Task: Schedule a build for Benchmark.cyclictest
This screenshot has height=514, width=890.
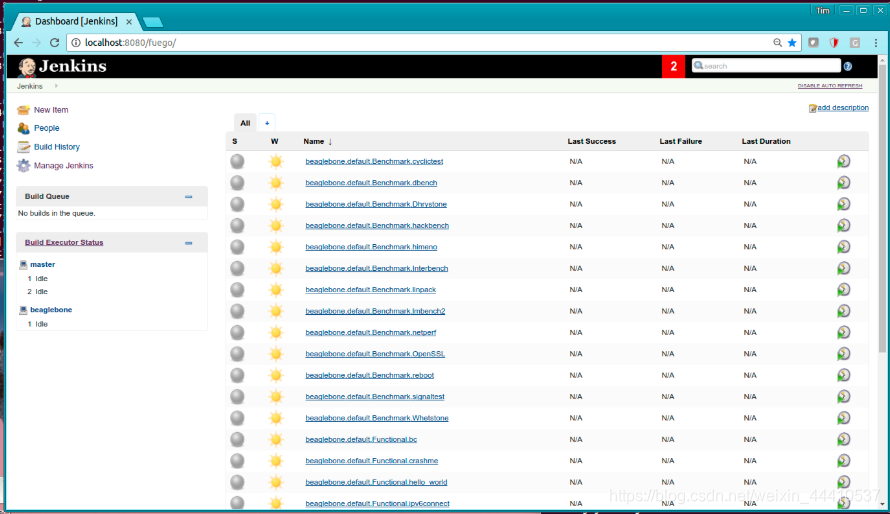Action: click(x=843, y=161)
